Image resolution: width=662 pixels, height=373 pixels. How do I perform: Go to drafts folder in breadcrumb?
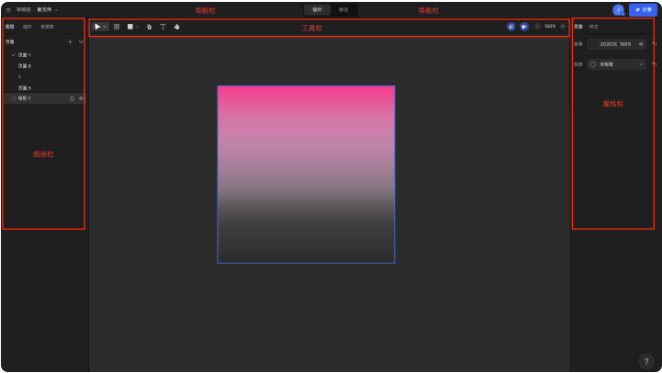(23, 10)
